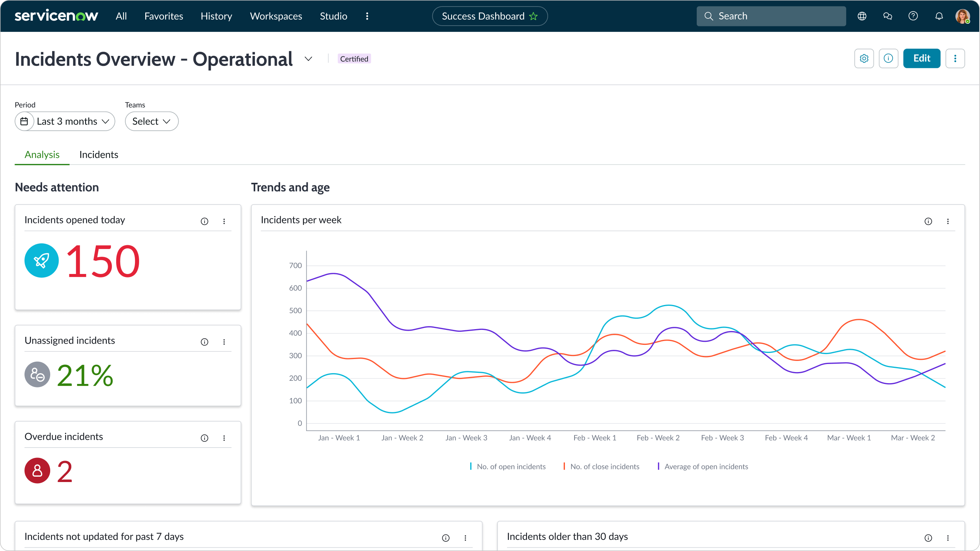Open the History menu in the navigation bar
The height and width of the screenshot is (551, 980).
coord(216,16)
